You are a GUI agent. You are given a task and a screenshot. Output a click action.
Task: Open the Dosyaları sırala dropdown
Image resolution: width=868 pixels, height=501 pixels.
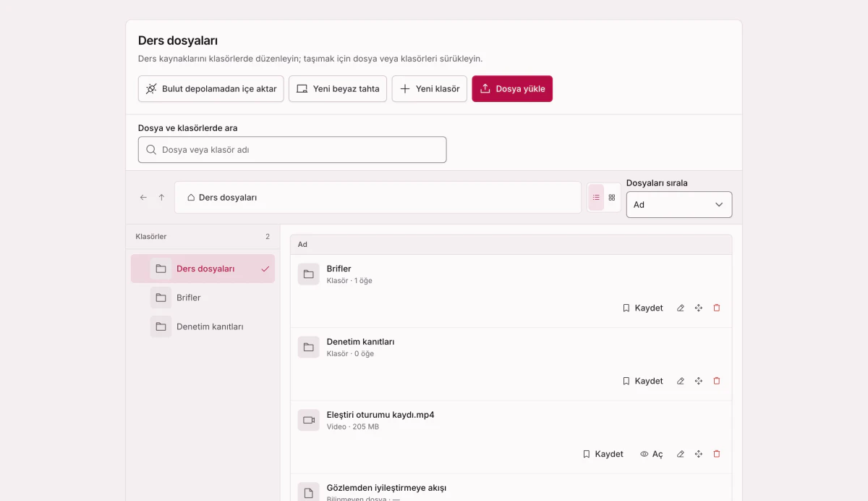(679, 205)
